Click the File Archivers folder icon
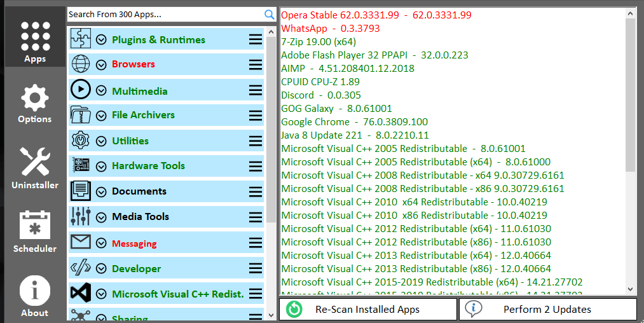644x323 pixels. tap(81, 115)
